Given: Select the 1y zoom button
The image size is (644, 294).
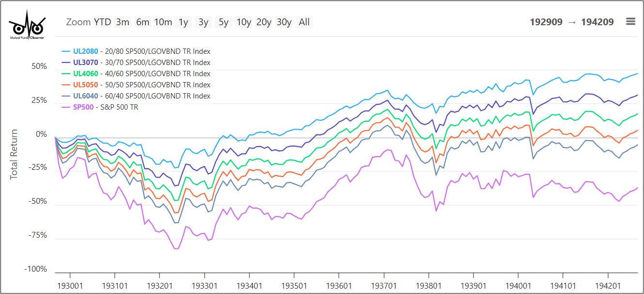Looking at the screenshot, I should 183,22.
